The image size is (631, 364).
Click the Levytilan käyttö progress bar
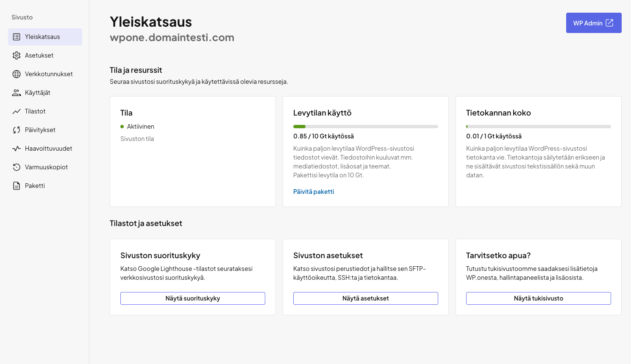coord(365,127)
